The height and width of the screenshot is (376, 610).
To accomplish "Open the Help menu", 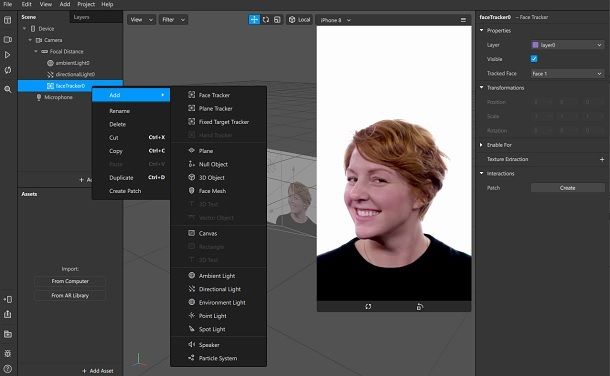I will pyautogui.click(x=107, y=4).
